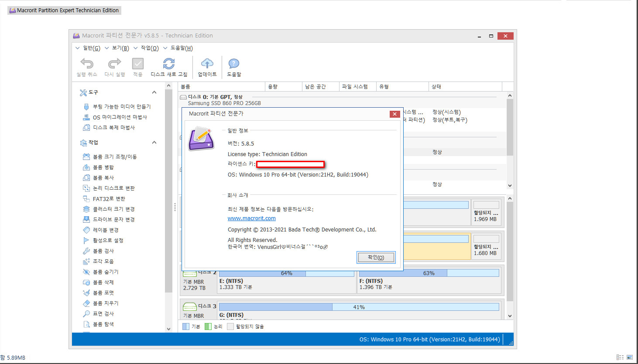Select 볼륨 병합 icon
The image size is (638, 364).
(x=86, y=167)
